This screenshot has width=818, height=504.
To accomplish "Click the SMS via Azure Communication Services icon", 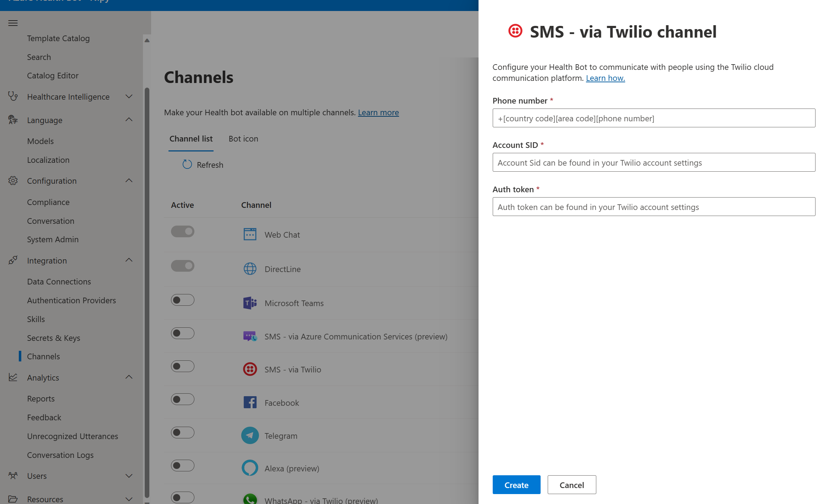I will pos(249,336).
